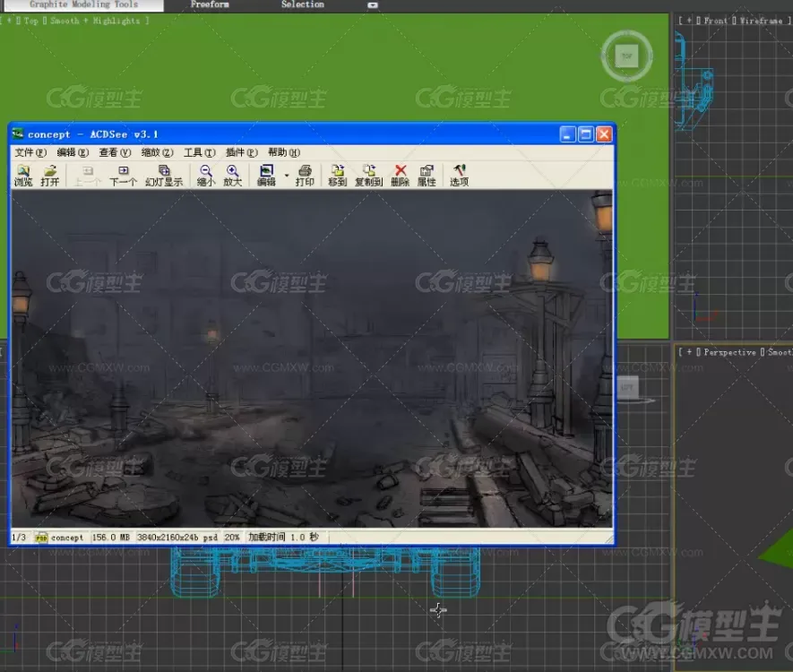Click the ACDSee title bar 'concept - ACDSee v3.1'
The width and height of the screenshot is (793, 672).
click(92, 134)
